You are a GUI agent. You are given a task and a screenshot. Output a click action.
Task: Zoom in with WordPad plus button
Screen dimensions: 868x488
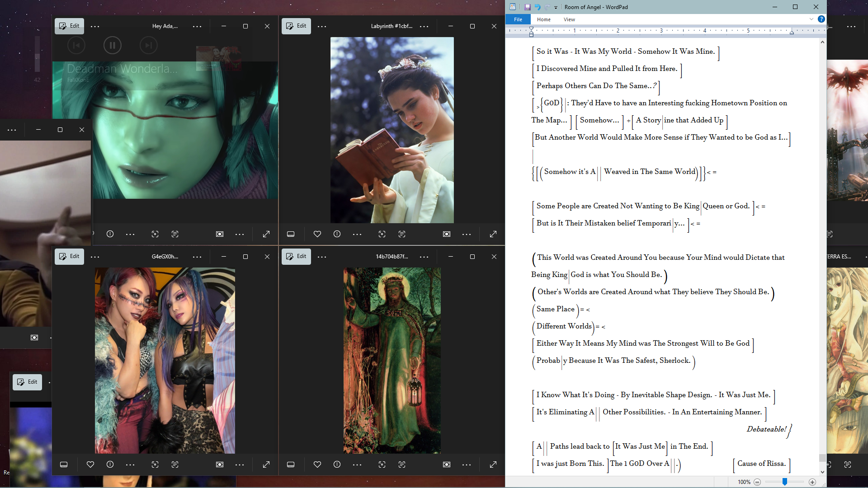coord(812,482)
